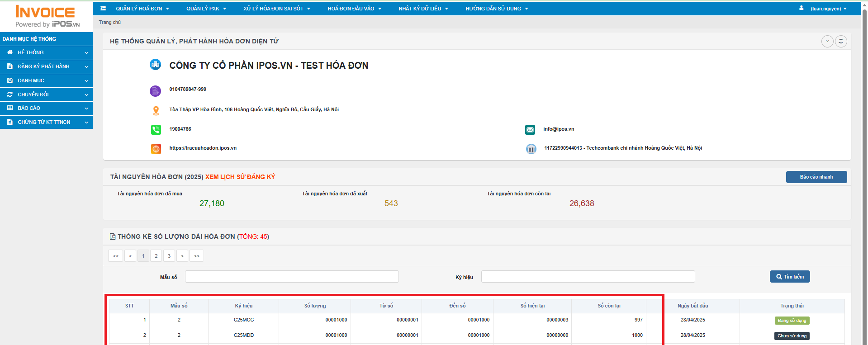The width and height of the screenshot is (868, 345).
Task: Click the hamburger menu icon in top bar
Action: (103, 9)
